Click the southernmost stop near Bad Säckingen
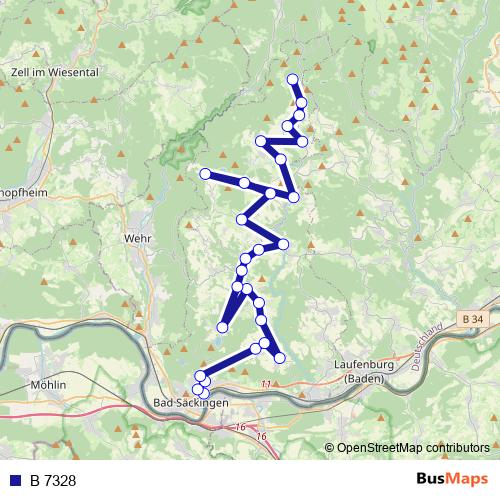Viewport: 500px width, 500px height. point(204,394)
